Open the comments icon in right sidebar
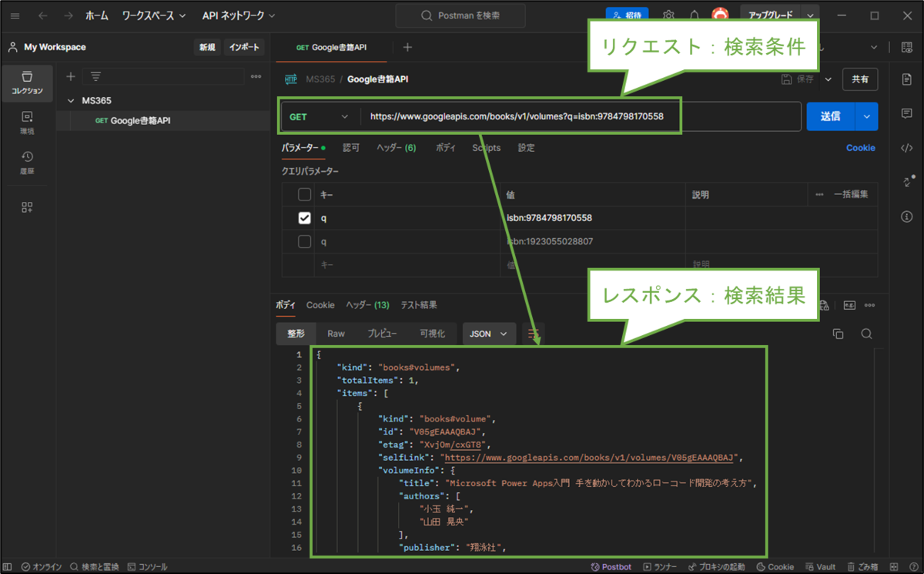The width and height of the screenshot is (924, 574). pyautogui.click(x=906, y=113)
